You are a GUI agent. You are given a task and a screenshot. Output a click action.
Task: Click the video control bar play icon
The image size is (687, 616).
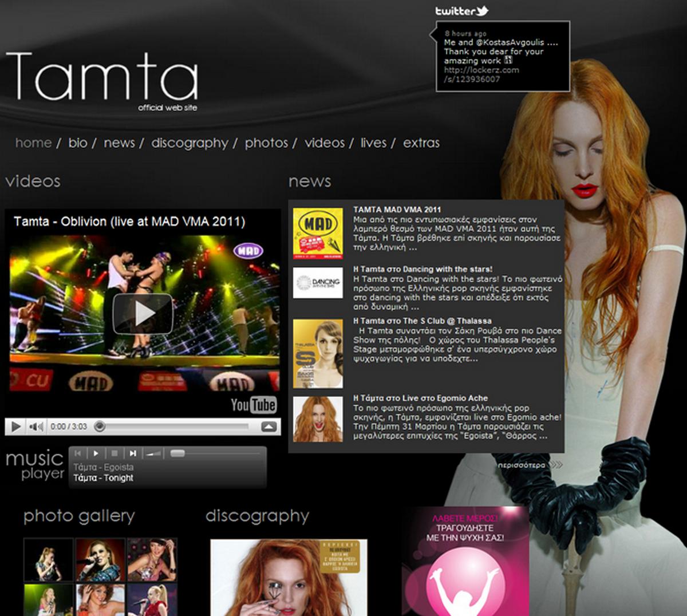pos(16,427)
